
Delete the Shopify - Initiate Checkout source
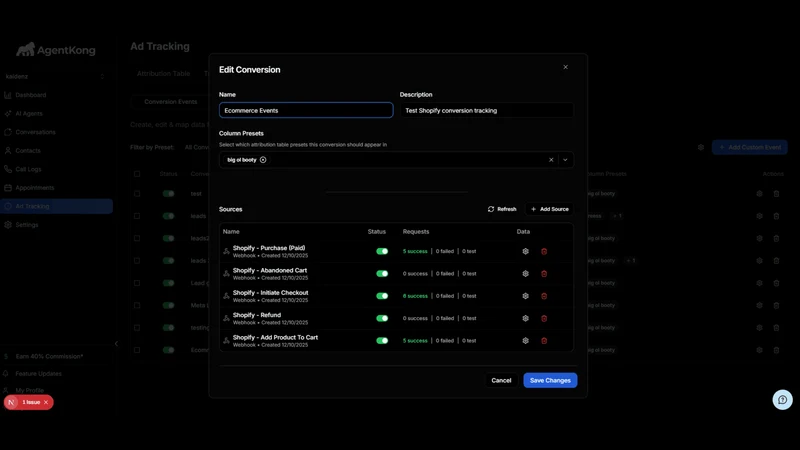[544, 296]
